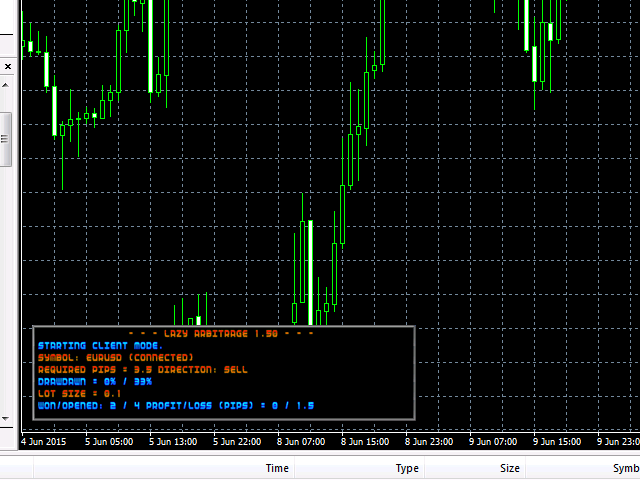The height and width of the screenshot is (480, 640).
Task: Sort trades by the Type column
Action: [407, 468]
